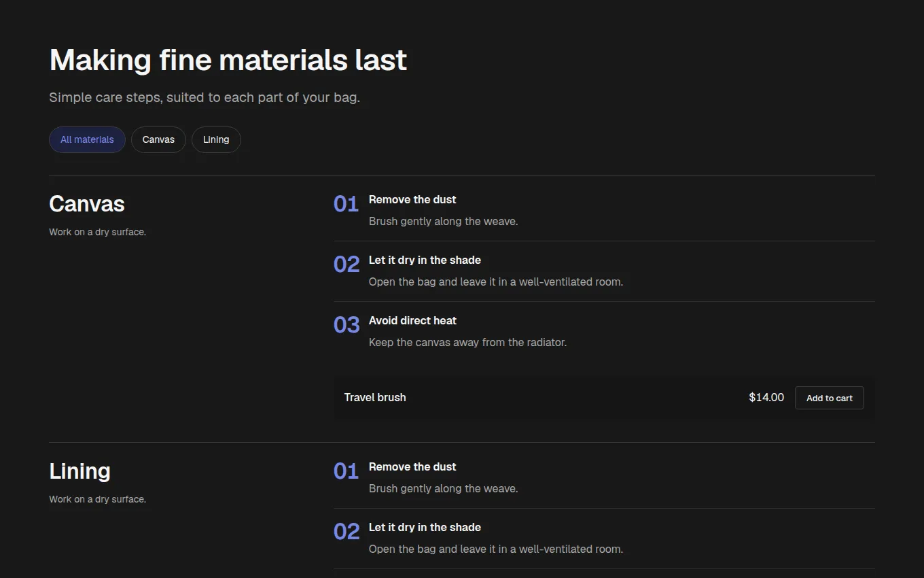Click Canvas step 02 'Let it dry in the shade'

425,260
